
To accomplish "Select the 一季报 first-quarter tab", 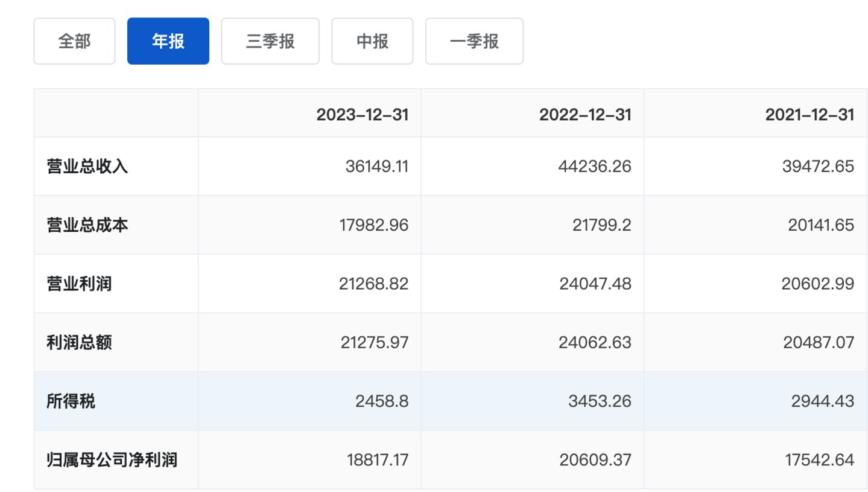I will tap(474, 40).
